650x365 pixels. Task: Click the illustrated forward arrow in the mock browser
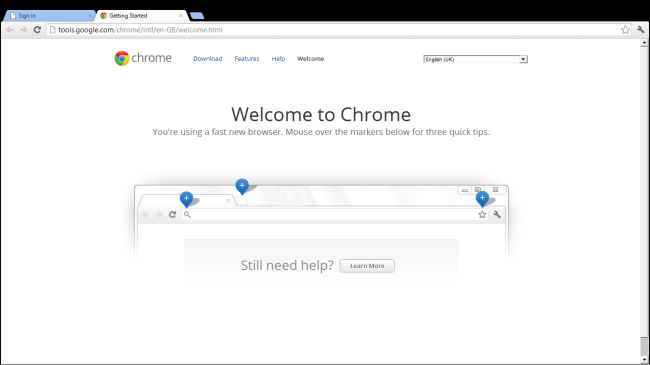[159, 214]
